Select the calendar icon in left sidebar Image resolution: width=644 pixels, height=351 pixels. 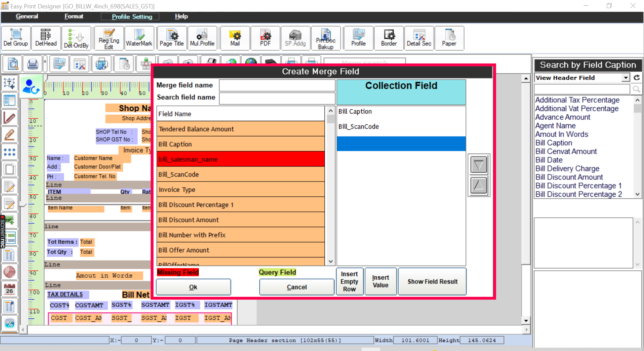[9, 288]
